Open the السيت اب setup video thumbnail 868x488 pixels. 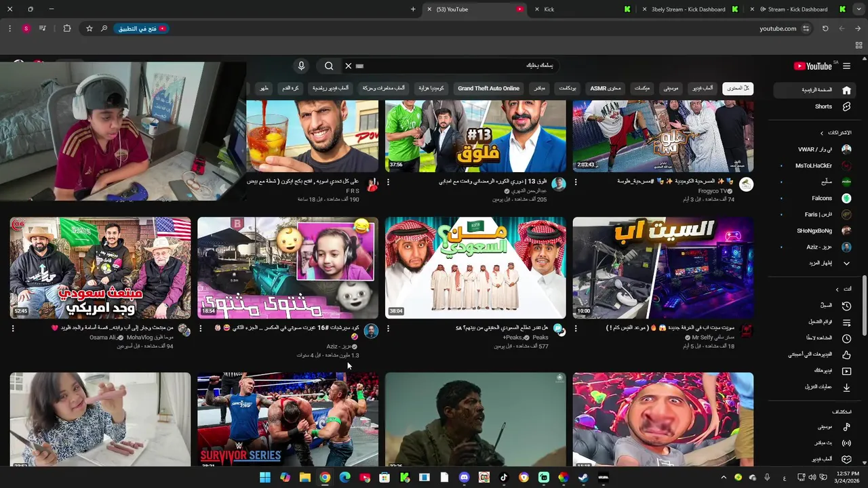(x=663, y=267)
